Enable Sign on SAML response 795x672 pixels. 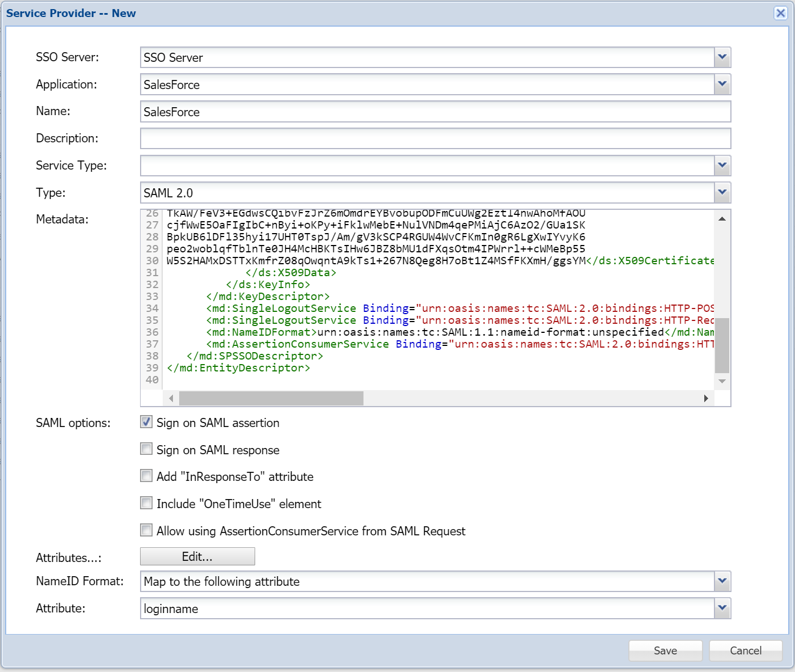tap(146, 449)
